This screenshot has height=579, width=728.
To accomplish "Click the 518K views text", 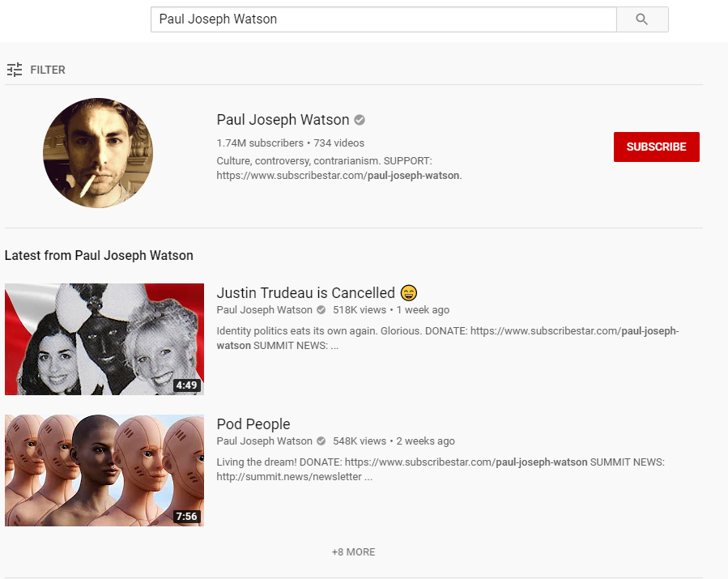I will pos(360,309).
